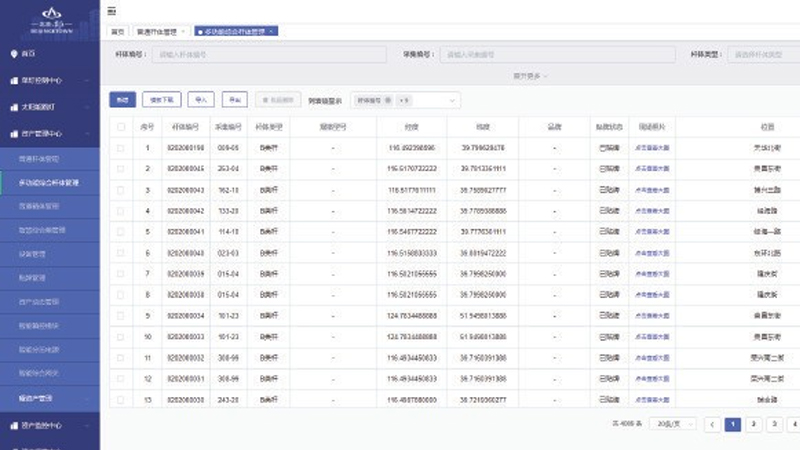This screenshot has height=450, width=800.
Task: Click the 太阳能路灯 sidebar section icon
Action: (13, 105)
